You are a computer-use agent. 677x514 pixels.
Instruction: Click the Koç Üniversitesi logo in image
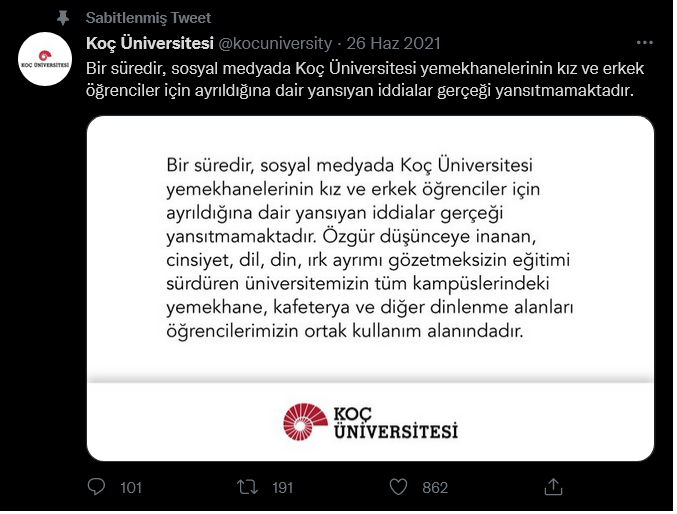click(370, 421)
